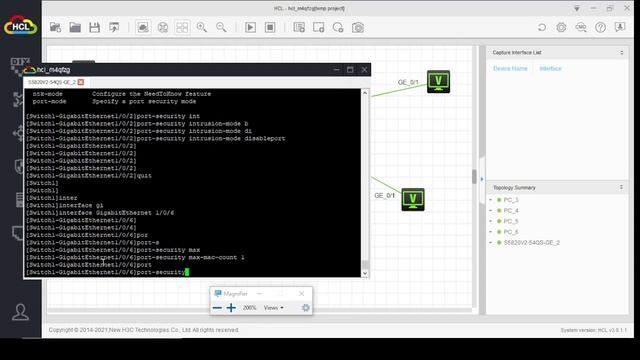Viewport: 640px width, 360px height.
Task: Open Magnifier options gear icon
Action: click(x=306, y=308)
